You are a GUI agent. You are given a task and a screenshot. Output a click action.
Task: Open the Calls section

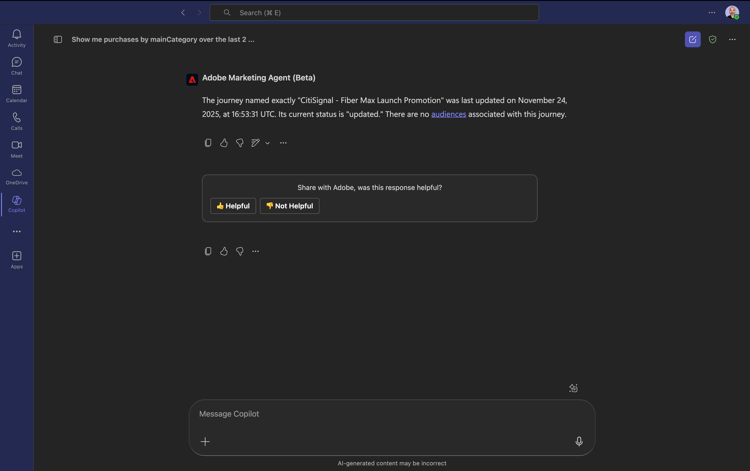(17, 121)
